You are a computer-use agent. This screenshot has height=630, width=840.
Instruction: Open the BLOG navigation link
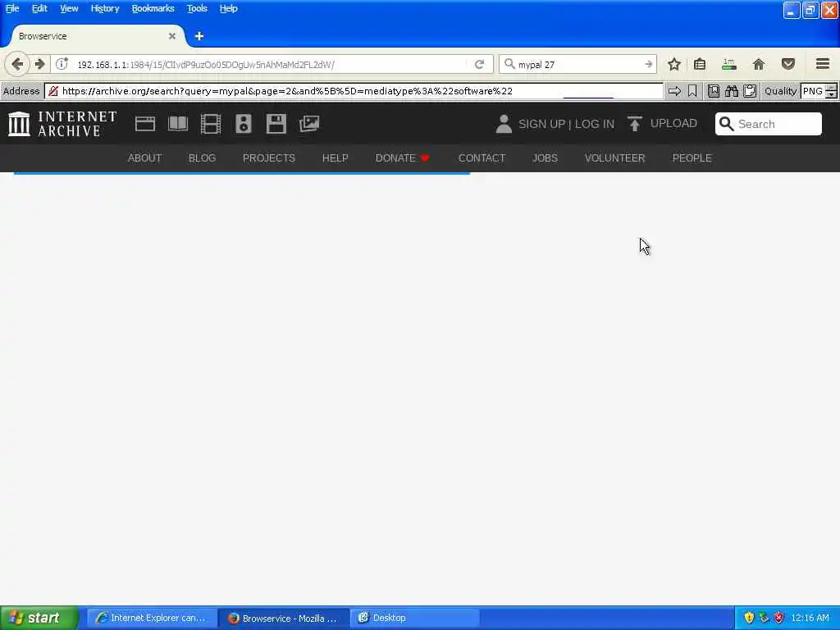pos(202,158)
